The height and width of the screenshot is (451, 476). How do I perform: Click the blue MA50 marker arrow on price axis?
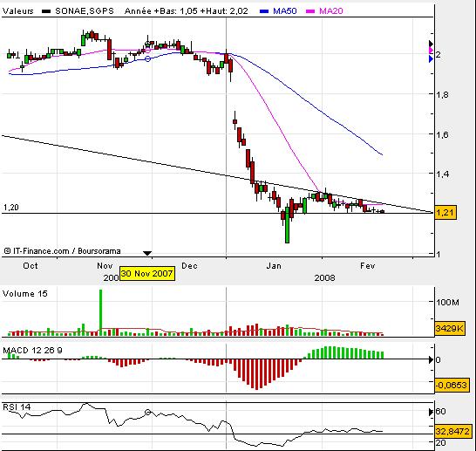pyautogui.click(x=431, y=59)
